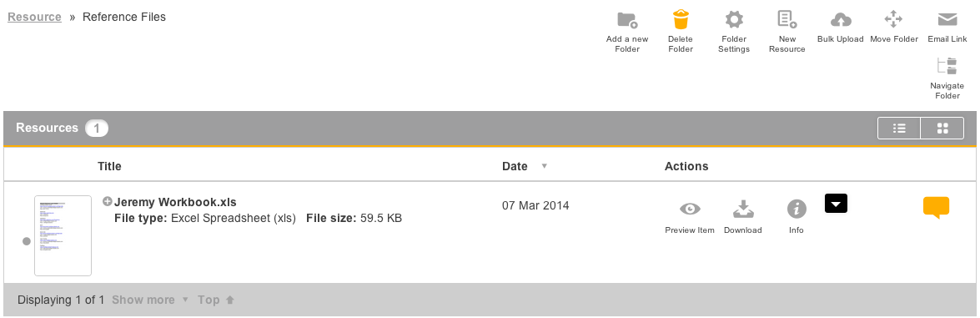This screenshot has height=318, width=980.
Task: Select the grey dot beside the thumbnail
Action: 26,241
